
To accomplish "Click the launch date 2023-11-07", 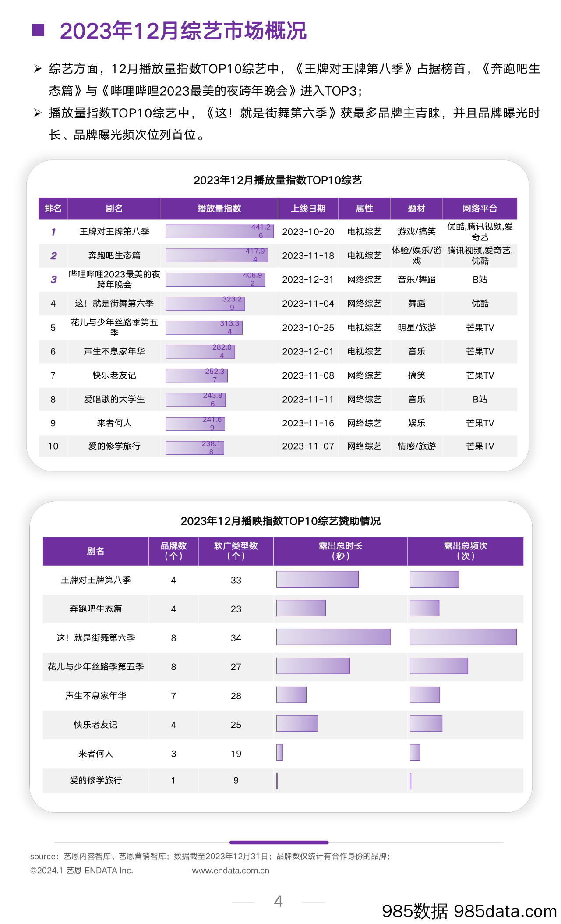I will coord(308,446).
